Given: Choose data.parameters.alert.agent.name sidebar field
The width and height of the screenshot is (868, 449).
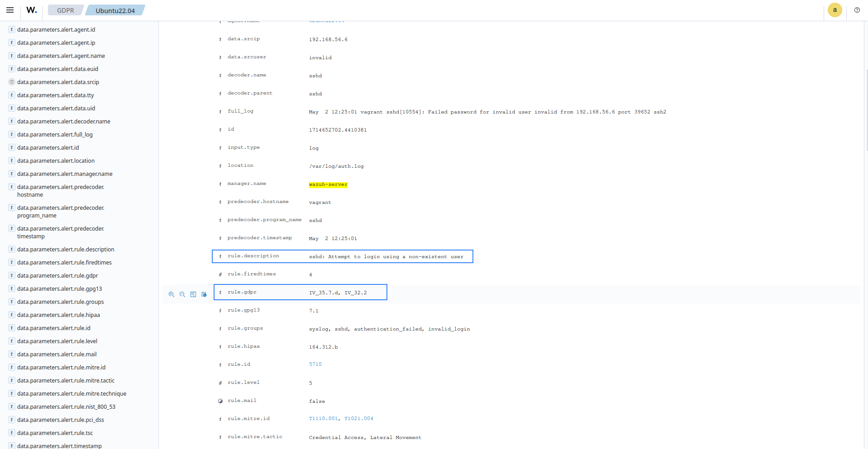Looking at the screenshot, I should click(x=61, y=56).
